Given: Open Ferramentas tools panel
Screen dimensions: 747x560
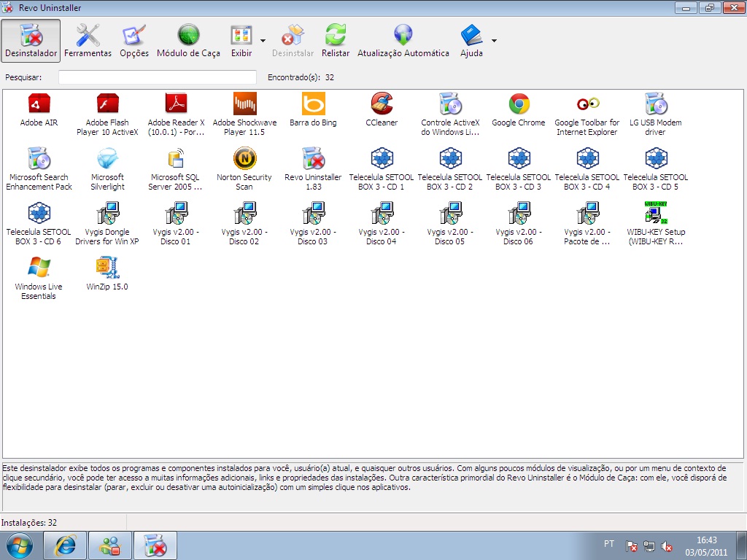Looking at the screenshot, I should click(88, 41).
